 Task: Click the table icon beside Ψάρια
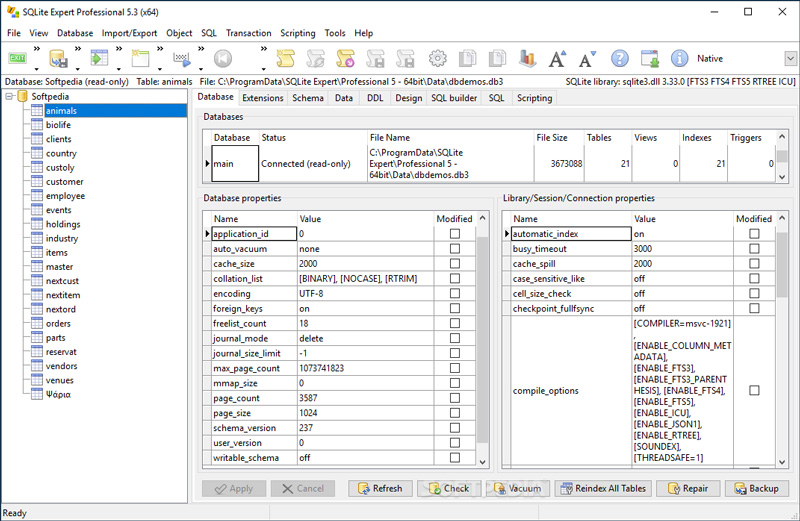pyautogui.click(x=37, y=394)
